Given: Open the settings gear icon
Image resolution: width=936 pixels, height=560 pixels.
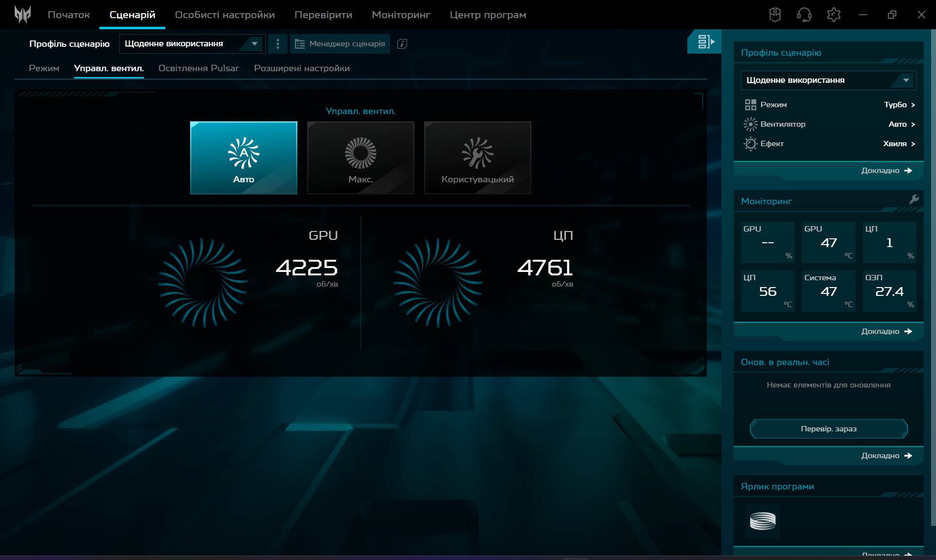Looking at the screenshot, I should coord(834,15).
